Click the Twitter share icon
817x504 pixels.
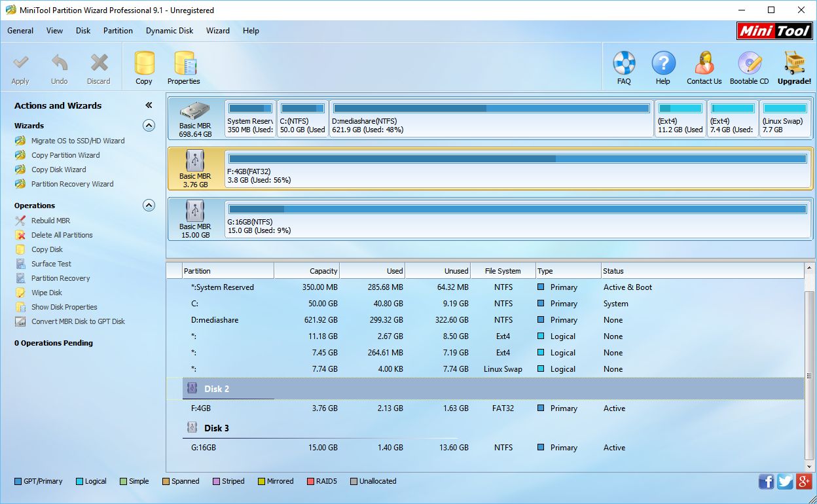786,482
